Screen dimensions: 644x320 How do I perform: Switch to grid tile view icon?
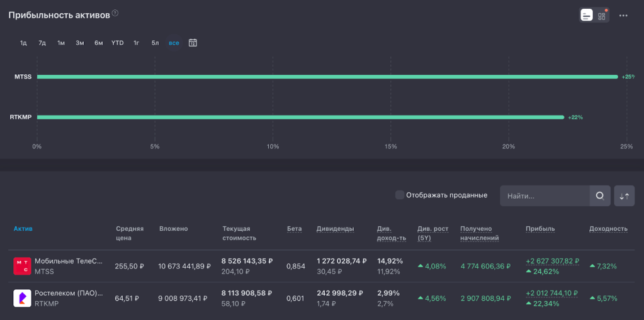(x=602, y=15)
